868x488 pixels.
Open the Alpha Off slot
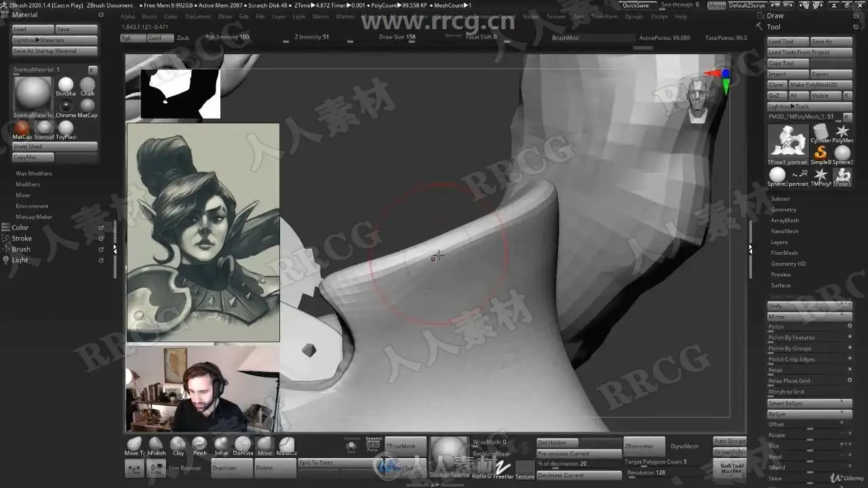tap(481, 468)
